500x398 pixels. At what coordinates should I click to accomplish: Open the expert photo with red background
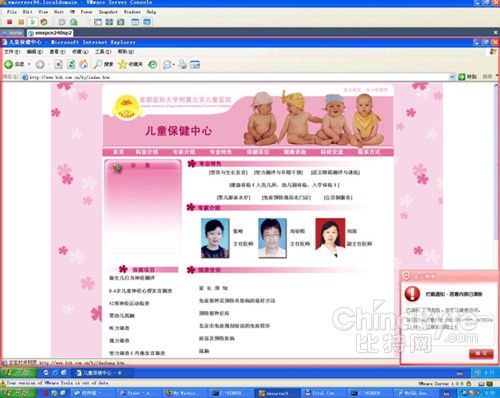point(330,238)
